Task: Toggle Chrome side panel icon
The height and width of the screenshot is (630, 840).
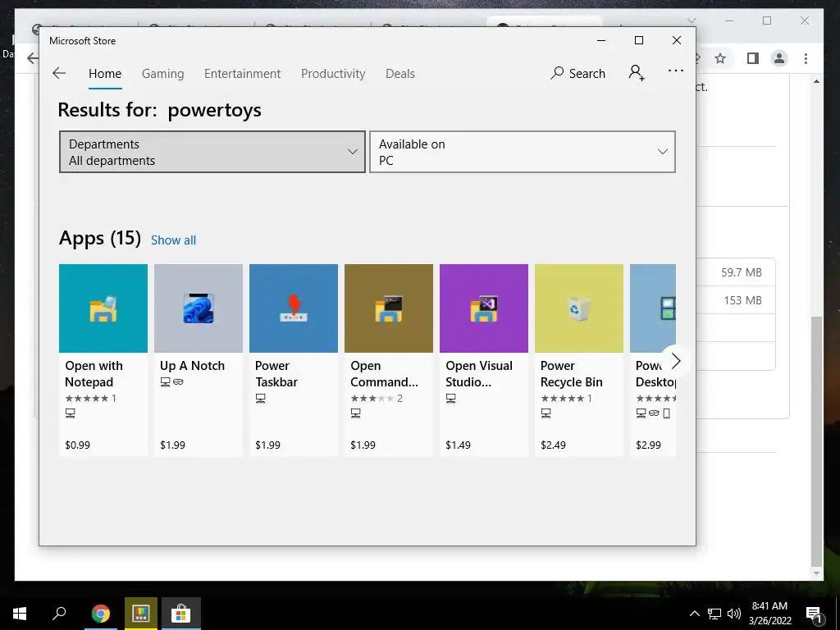Action: pos(753,58)
